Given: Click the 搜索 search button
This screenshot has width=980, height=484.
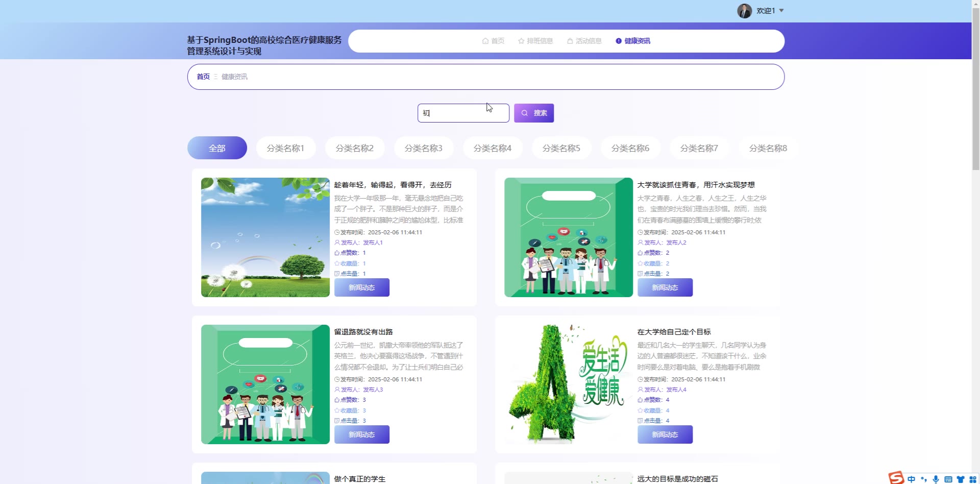Looking at the screenshot, I should tap(534, 113).
